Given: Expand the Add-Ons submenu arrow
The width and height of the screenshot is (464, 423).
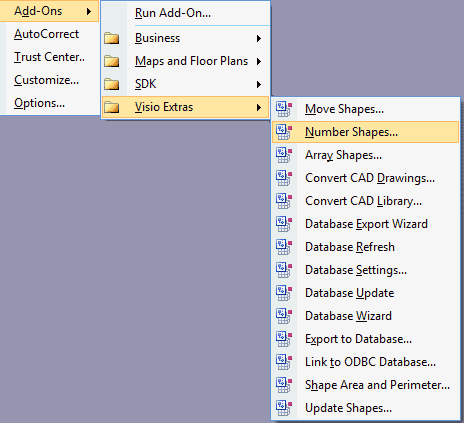Looking at the screenshot, I should click(x=89, y=11).
